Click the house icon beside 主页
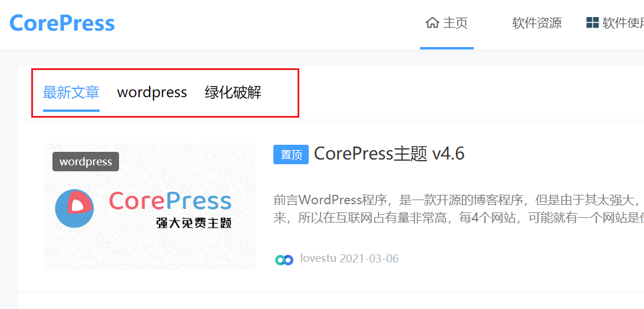 [x=432, y=22]
